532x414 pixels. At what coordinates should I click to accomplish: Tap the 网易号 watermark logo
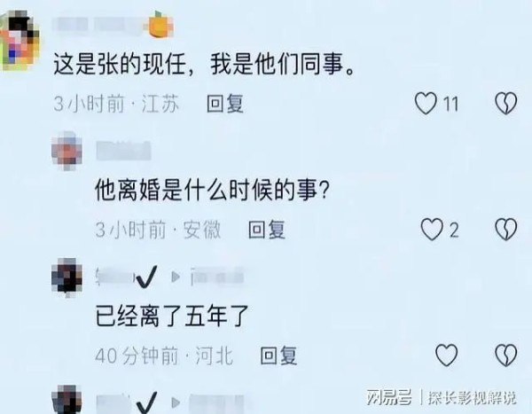coord(389,397)
